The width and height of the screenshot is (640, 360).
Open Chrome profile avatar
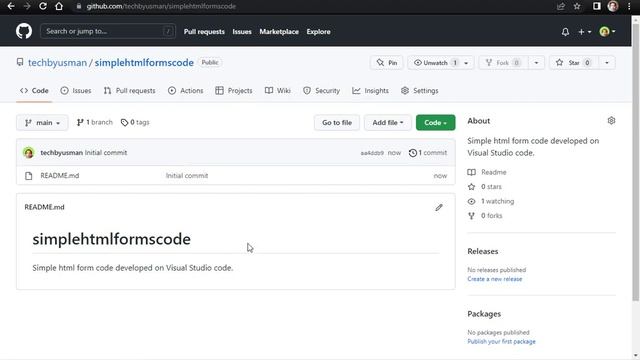(613, 6)
